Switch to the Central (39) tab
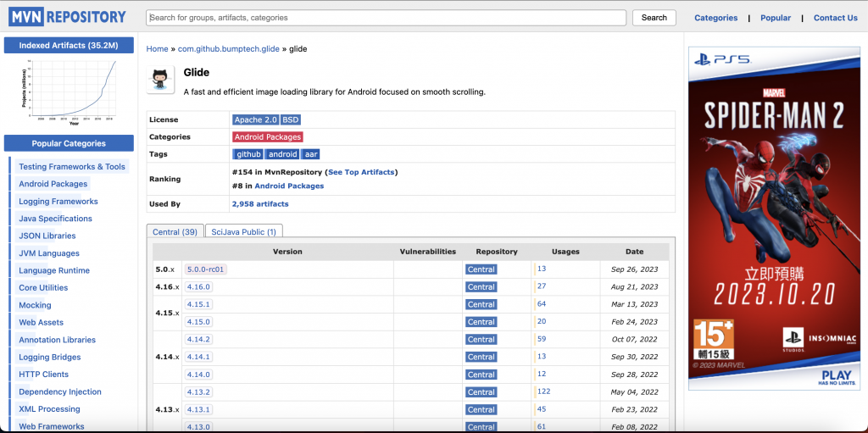 pos(175,231)
